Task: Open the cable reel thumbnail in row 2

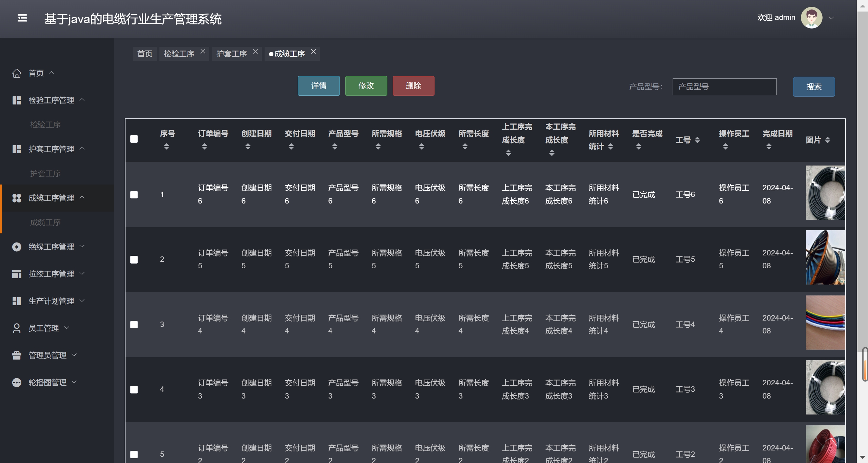Action: (x=825, y=257)
